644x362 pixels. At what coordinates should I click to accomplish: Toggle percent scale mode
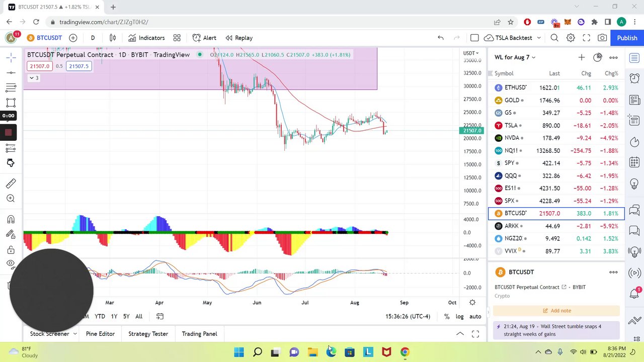(x=447, y=316)
